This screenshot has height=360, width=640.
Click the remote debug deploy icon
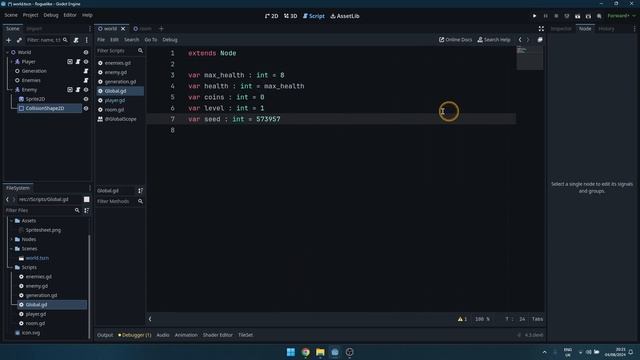[567, 16]
